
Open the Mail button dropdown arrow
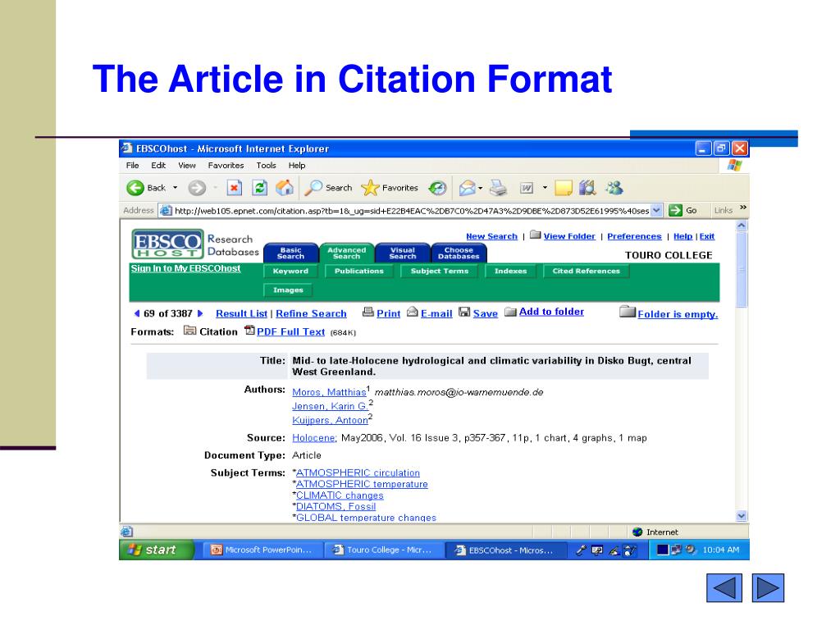[x=480, y=188]
